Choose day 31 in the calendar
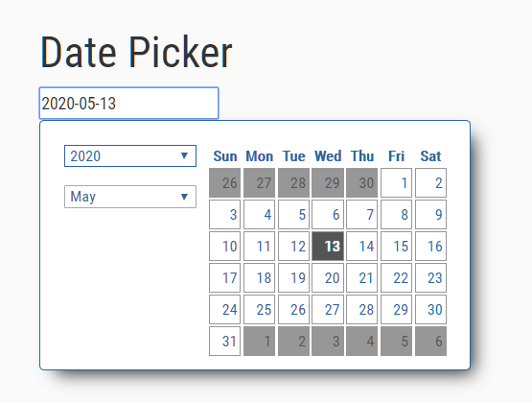The width and height of the screenshot is (532, 403). (x=224, y=341)
